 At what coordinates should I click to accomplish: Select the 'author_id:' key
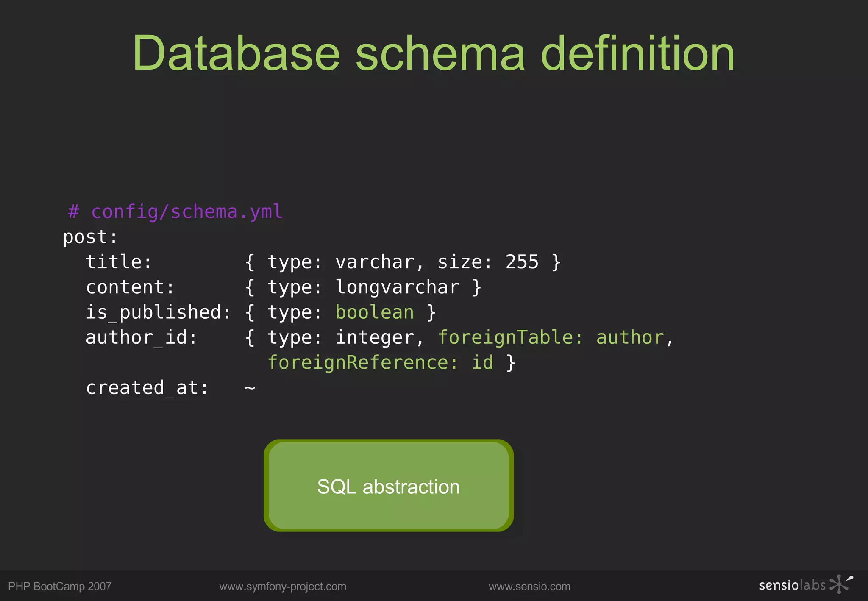[142, 337]
